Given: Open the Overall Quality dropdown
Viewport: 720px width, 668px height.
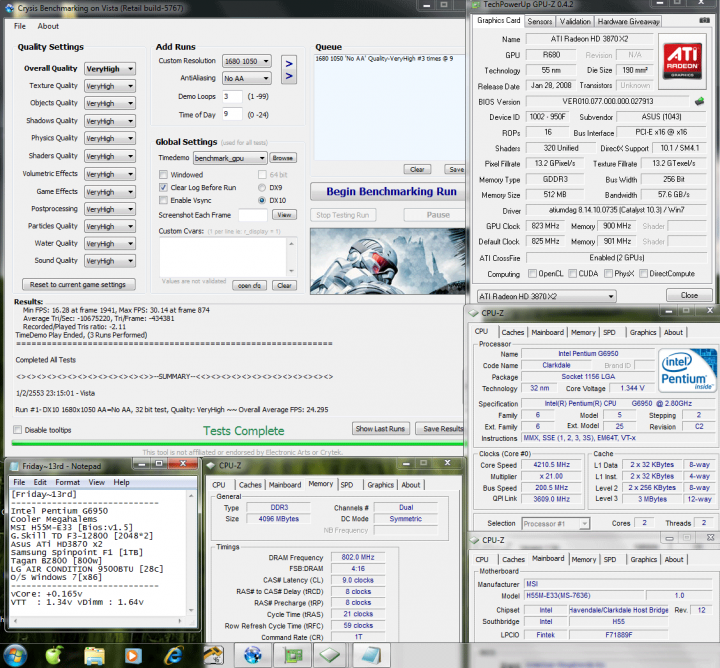Looking at the screenshot, I should (110, 69).
